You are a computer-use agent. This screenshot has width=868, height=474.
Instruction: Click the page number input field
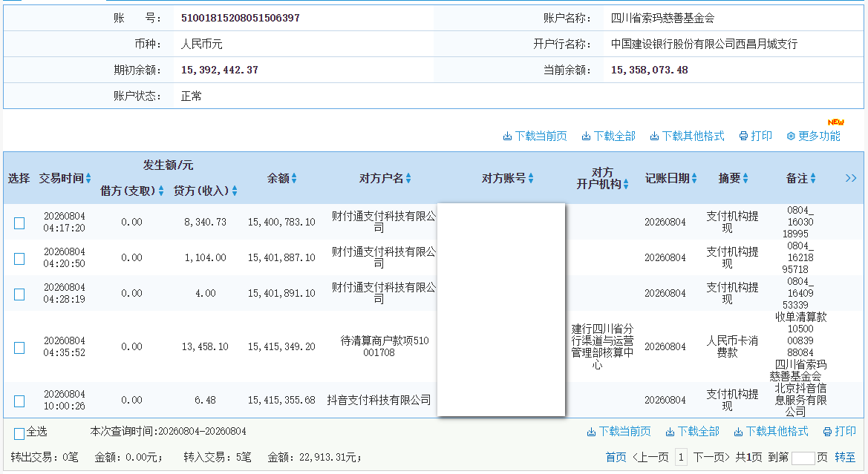pos(803,458)
